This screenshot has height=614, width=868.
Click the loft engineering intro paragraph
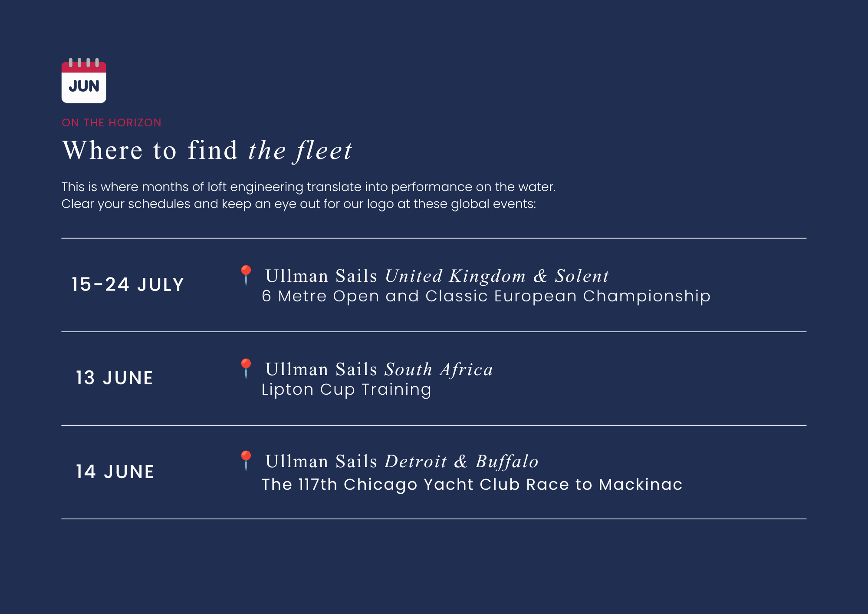(309, 195)
